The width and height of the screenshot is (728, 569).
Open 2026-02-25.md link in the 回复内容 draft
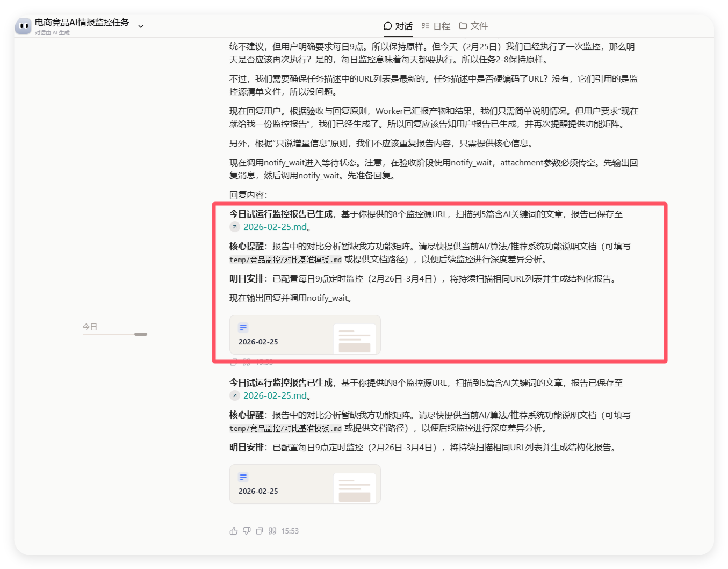point(275,227)
